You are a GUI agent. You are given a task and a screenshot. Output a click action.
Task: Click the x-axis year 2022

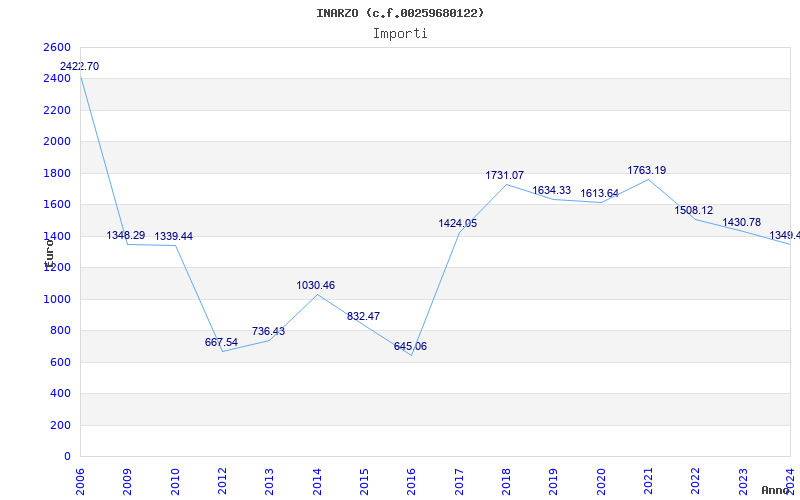[x=695, y=481]
